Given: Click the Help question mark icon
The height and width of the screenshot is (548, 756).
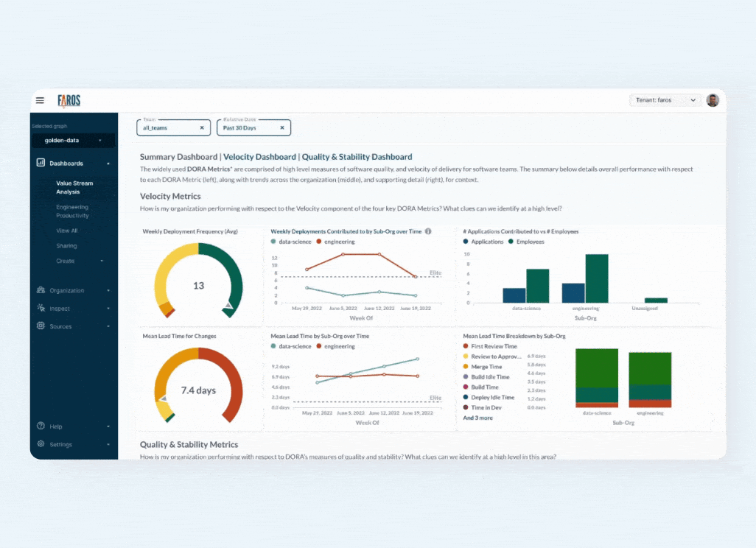Looking at the screenshot, I should pos(41,426).
